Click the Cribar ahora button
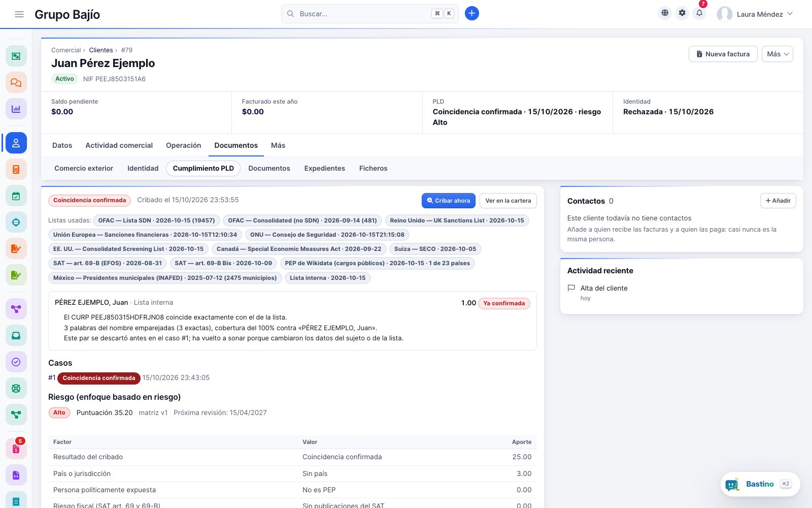 [x=449, y=201]
